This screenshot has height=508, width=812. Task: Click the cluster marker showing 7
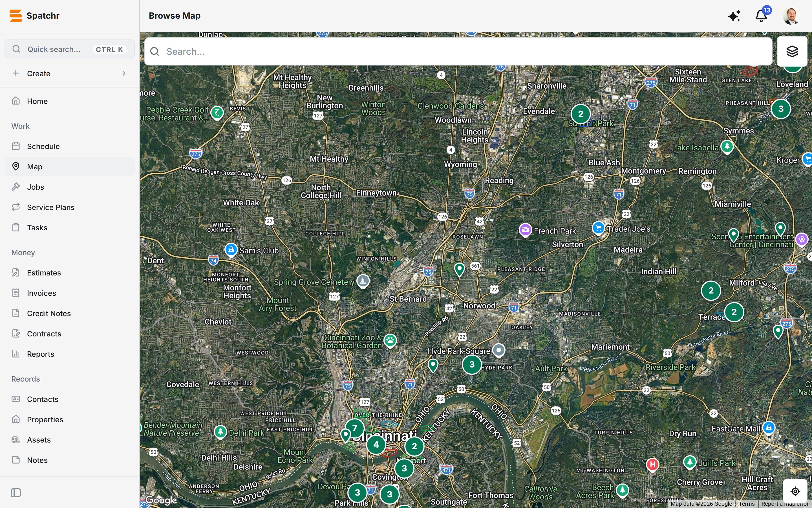click(x=355, y=428)
